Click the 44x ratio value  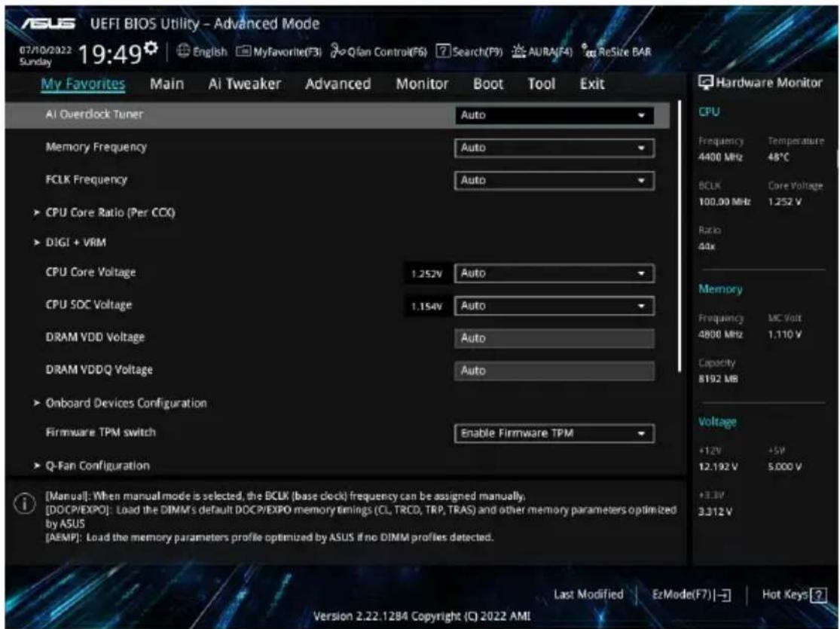tap(707, 246)
